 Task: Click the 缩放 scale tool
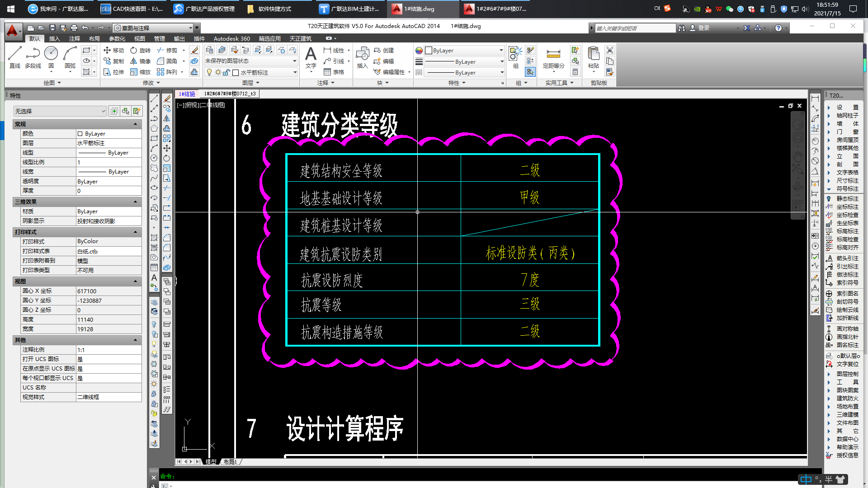pyautogui.click(x=140, y=72)
